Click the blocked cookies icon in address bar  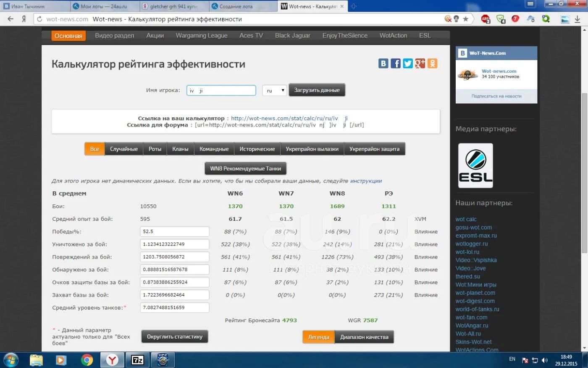point(448,19)
